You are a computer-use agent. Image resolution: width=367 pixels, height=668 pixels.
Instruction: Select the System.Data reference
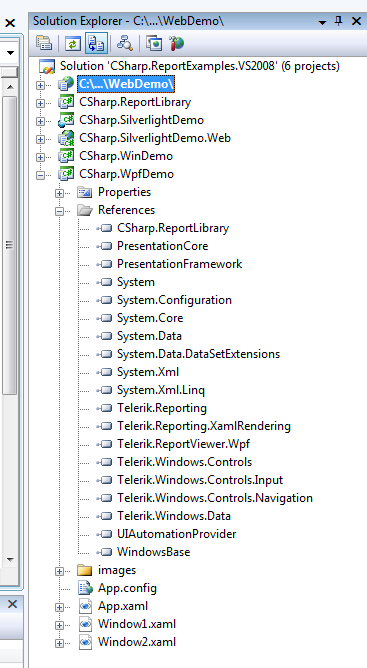(150, 336)
